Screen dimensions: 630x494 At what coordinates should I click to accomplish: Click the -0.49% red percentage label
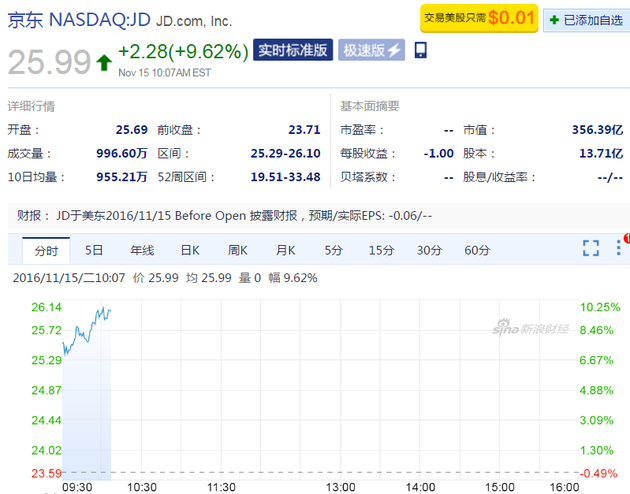[598, 474]
